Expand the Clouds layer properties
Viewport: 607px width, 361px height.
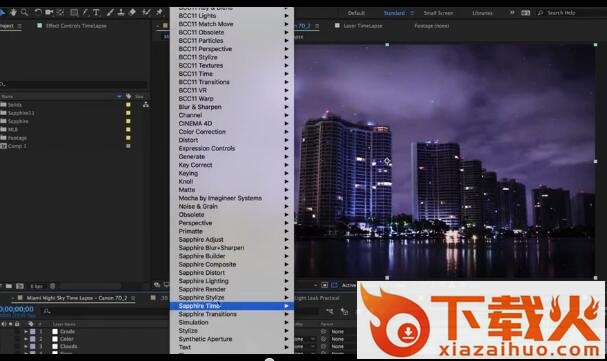[26, 346]
